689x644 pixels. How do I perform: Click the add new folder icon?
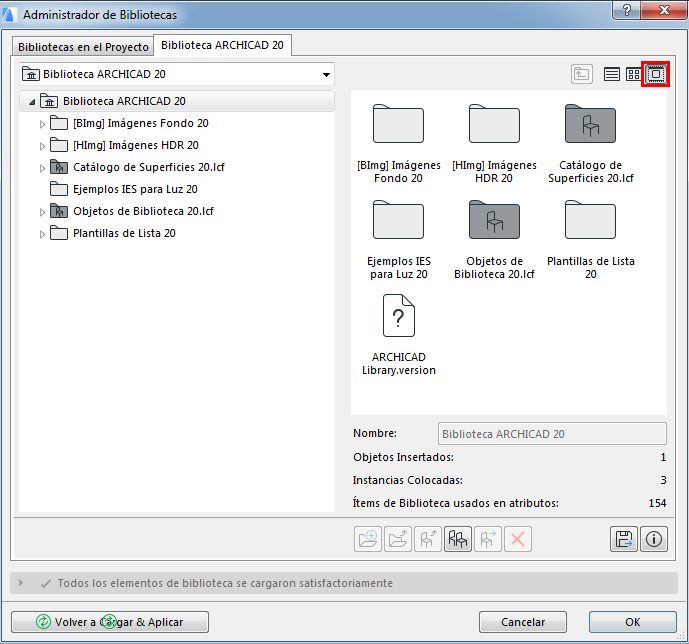[368, 539]
